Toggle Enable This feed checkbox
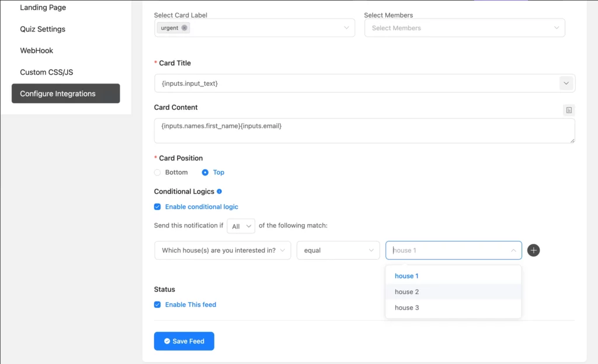 point(157,304)
